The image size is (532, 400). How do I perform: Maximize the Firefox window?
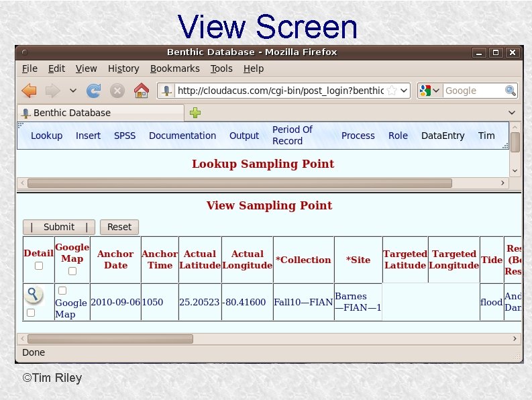tap(496, 52)
